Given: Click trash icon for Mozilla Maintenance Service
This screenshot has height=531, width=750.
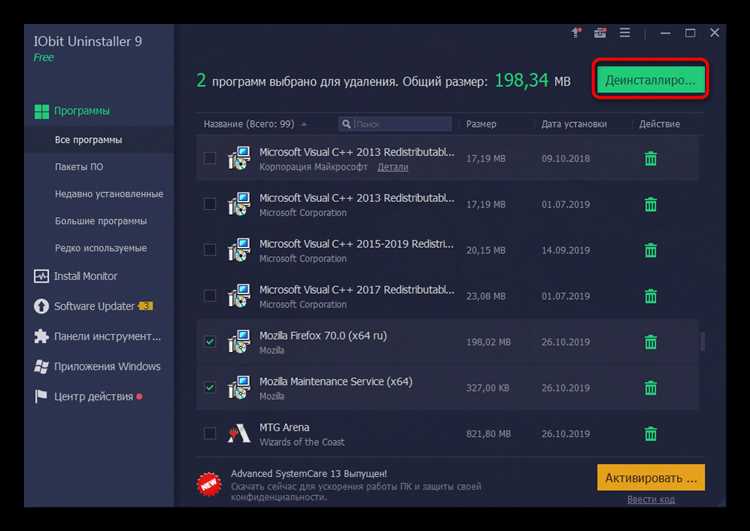Looking at the screenshot, I should (651, 388).
